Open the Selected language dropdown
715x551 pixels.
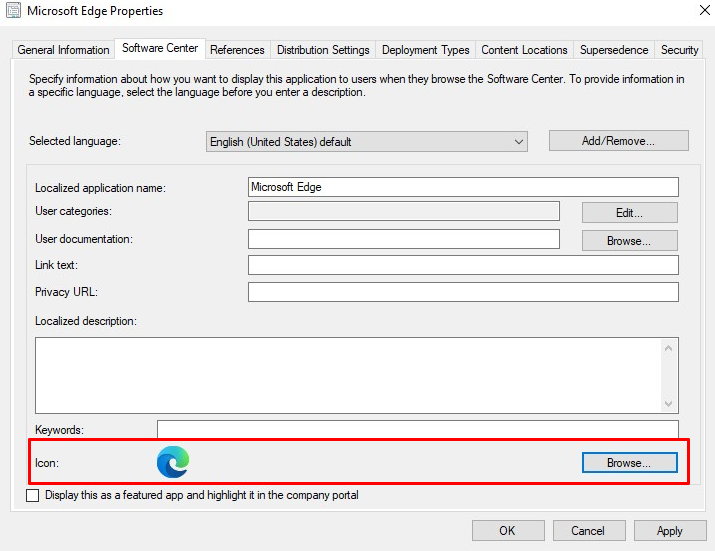[x=367, y=142]
